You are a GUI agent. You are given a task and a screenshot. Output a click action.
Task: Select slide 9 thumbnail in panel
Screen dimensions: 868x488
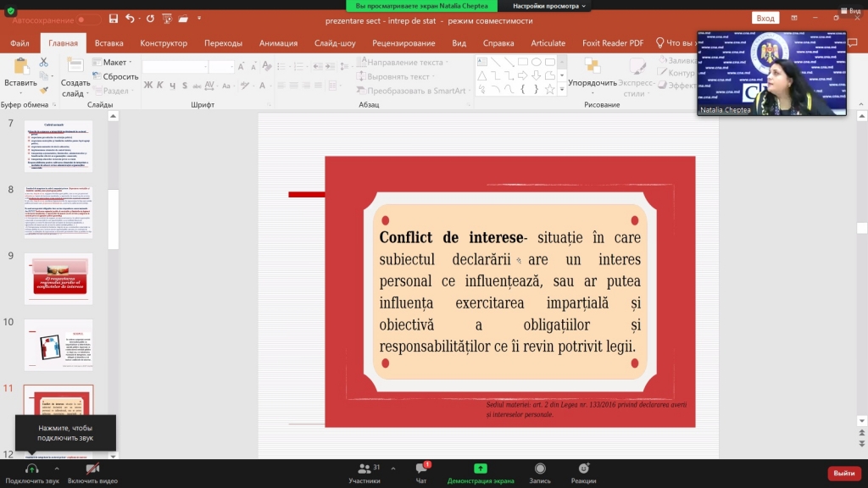point(58,280)
